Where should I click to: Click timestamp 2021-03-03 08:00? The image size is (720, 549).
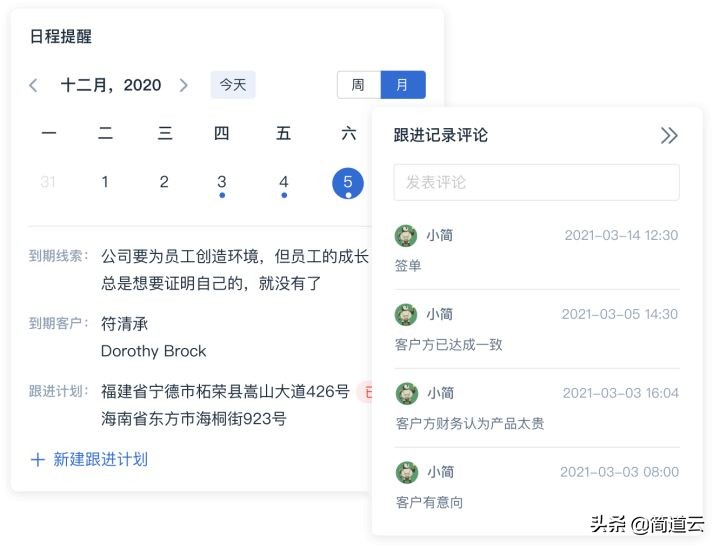[619, 472]
